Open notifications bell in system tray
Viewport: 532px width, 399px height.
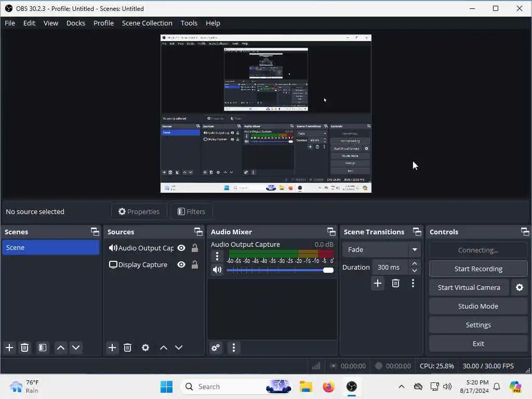point(497,387)
